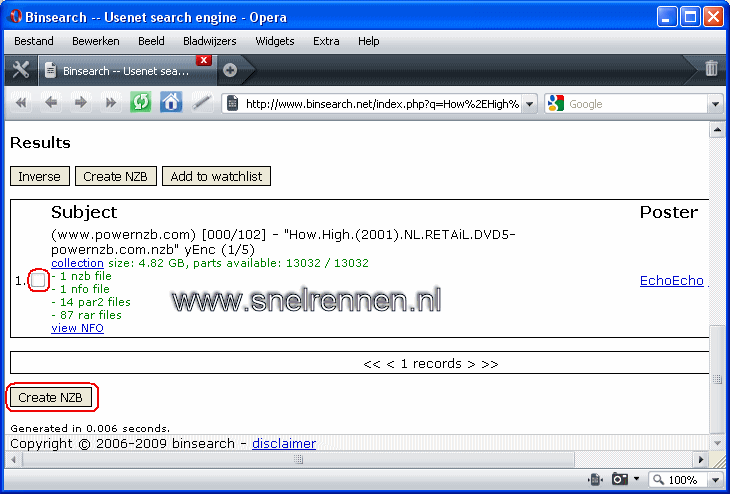Click the vertical scrollbar down arrow
This screenshot has width=730, height=494.
coord(716,442)
